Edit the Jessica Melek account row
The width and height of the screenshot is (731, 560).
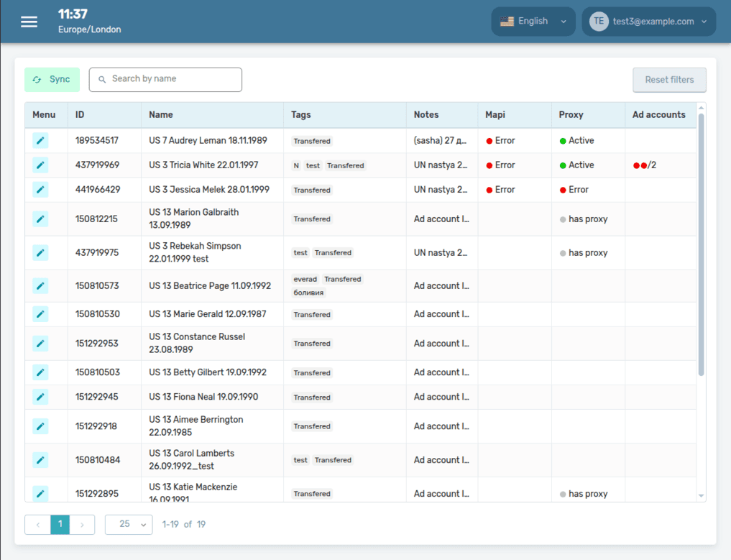point(40,190)
